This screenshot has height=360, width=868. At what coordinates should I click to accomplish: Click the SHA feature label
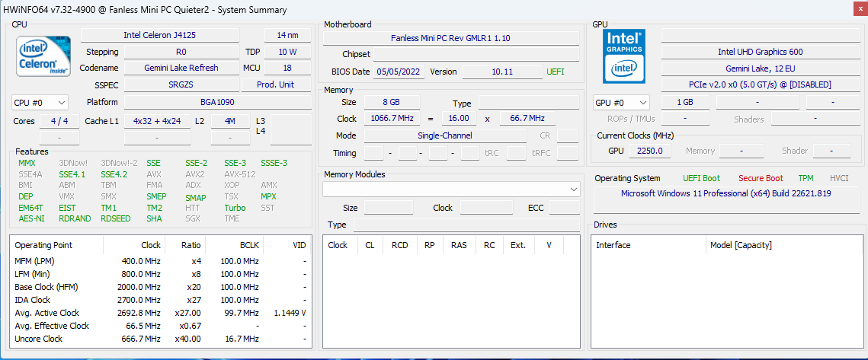point(154,218)
